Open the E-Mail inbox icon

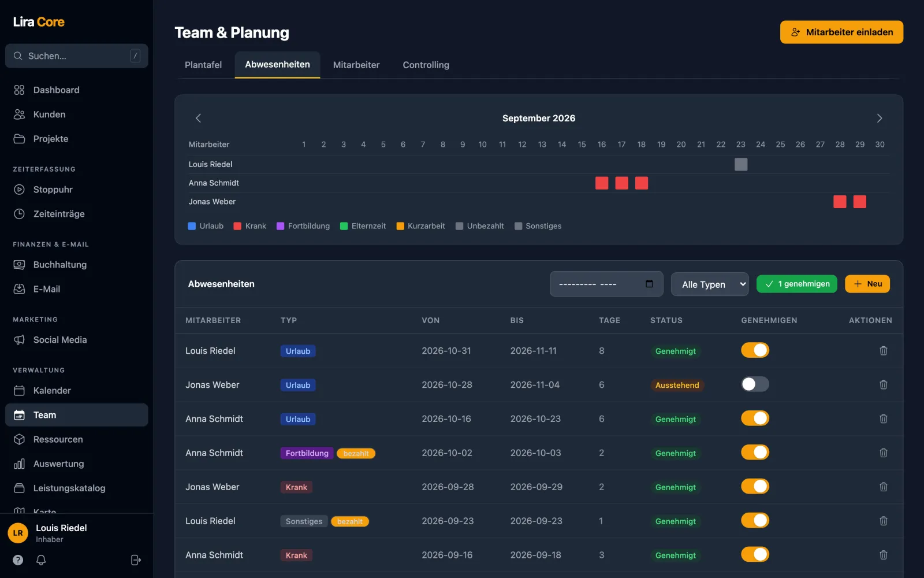click(19, 289)
